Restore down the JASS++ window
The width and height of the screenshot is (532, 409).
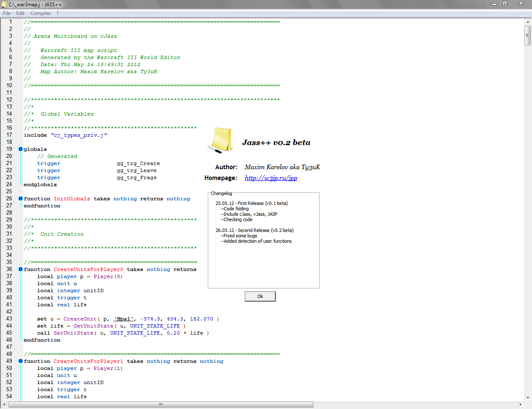coord(505,4)
